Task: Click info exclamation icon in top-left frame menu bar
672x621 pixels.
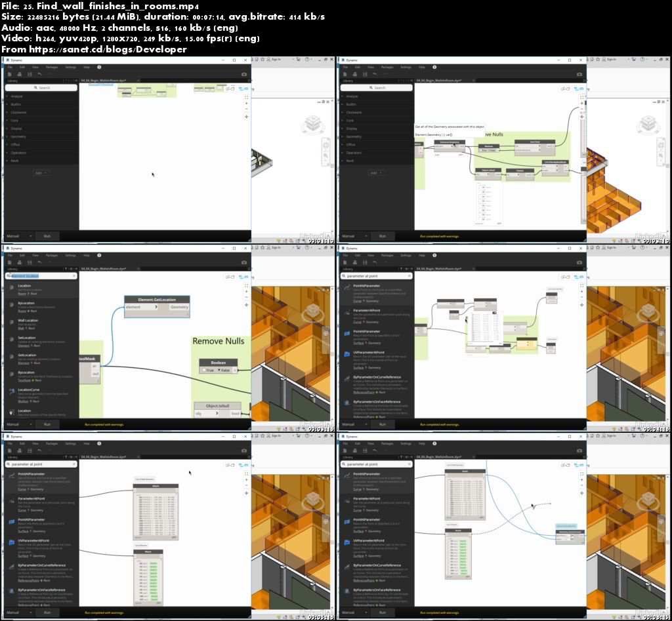Action: 99,67
